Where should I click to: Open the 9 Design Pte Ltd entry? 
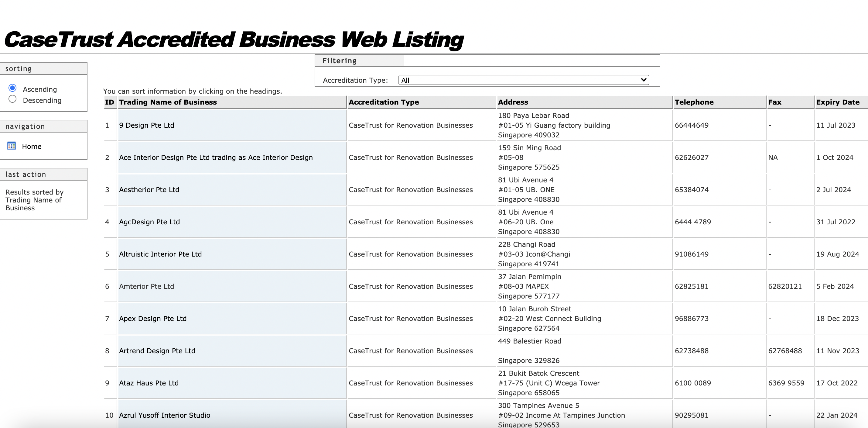tap(147, 125)
